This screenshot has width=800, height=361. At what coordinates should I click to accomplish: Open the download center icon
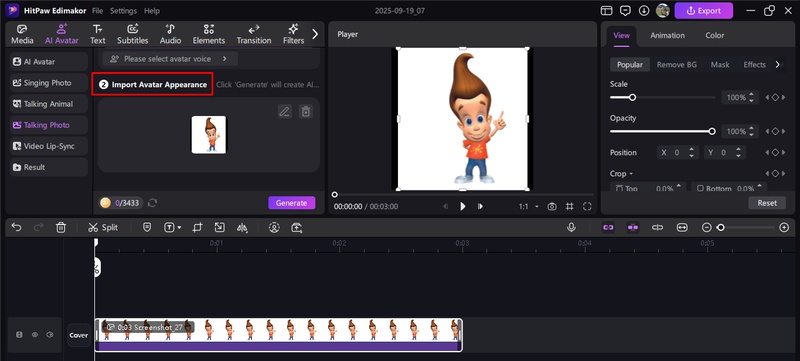coord(644,11)
